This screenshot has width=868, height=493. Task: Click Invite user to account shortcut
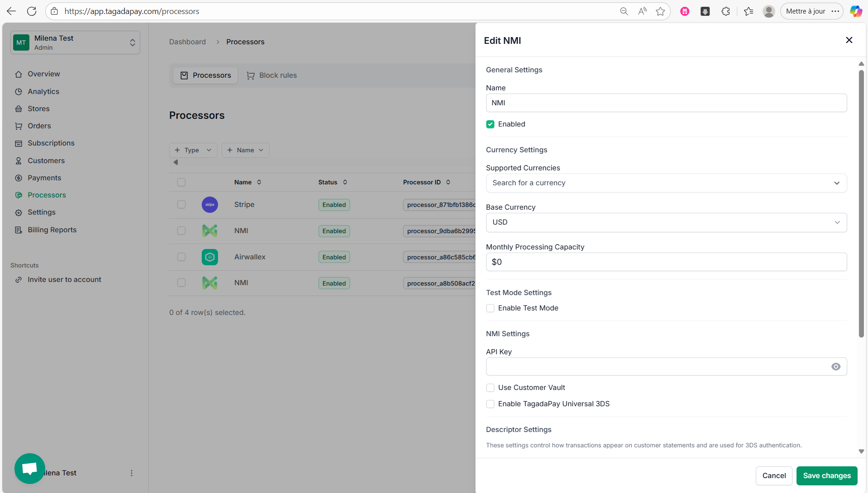click(x=64, y=280)
